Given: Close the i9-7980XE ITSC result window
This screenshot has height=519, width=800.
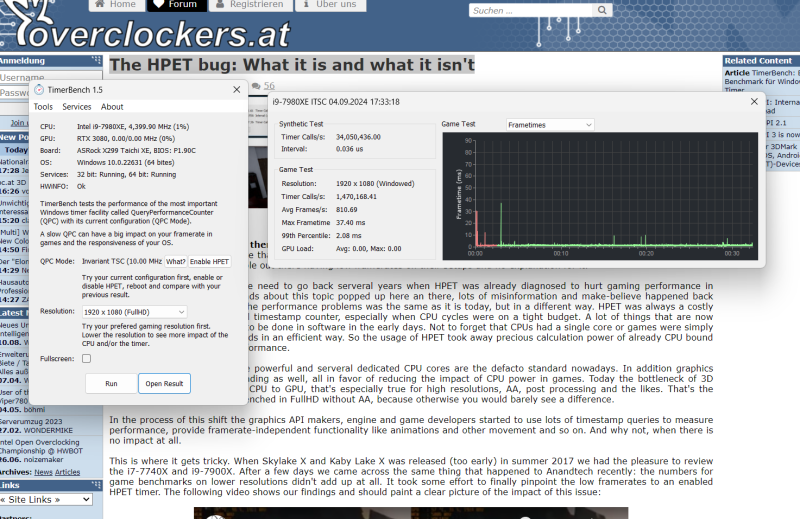Looking at the screenshot, I should pos(754,102).
